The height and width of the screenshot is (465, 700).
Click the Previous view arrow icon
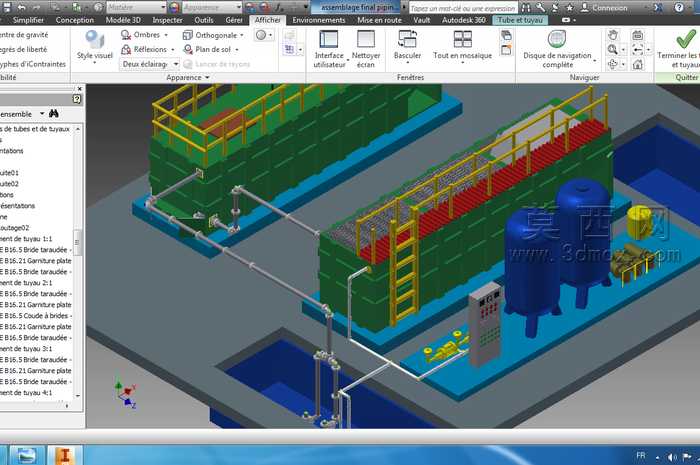tap(638, 50)
